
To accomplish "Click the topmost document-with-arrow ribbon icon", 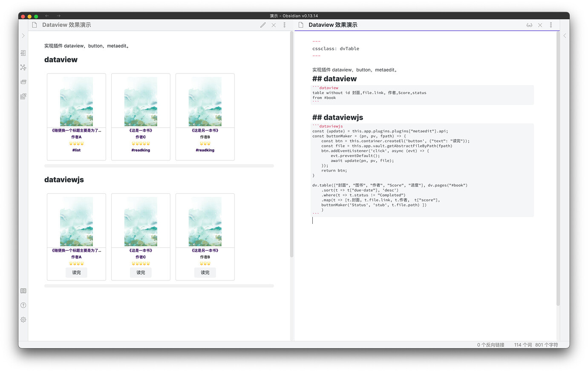I will click(23, 53).
